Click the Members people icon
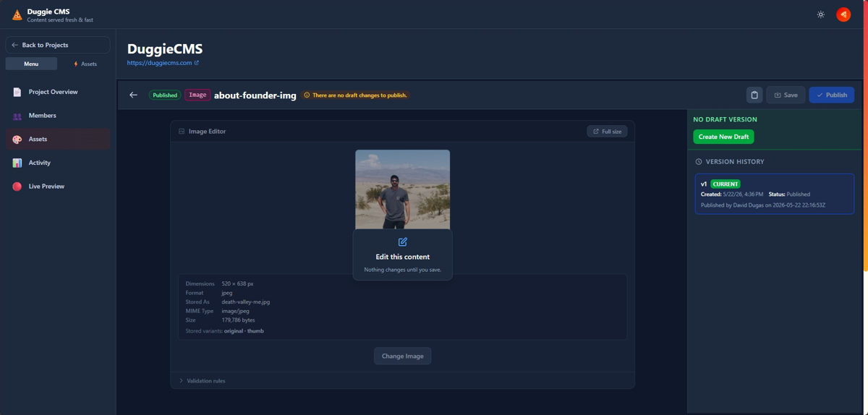Viewport: 868px width, 415px height. (17, 116)
